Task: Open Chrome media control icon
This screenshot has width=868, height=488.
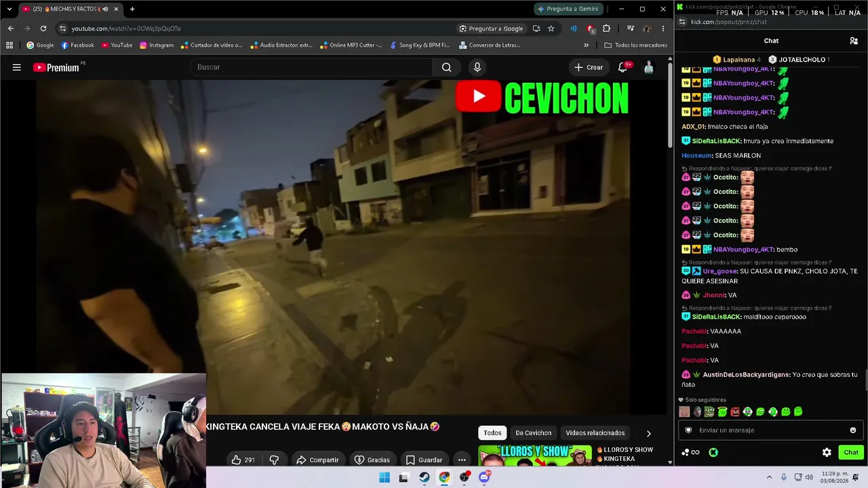Action: (x=631, y=28)
